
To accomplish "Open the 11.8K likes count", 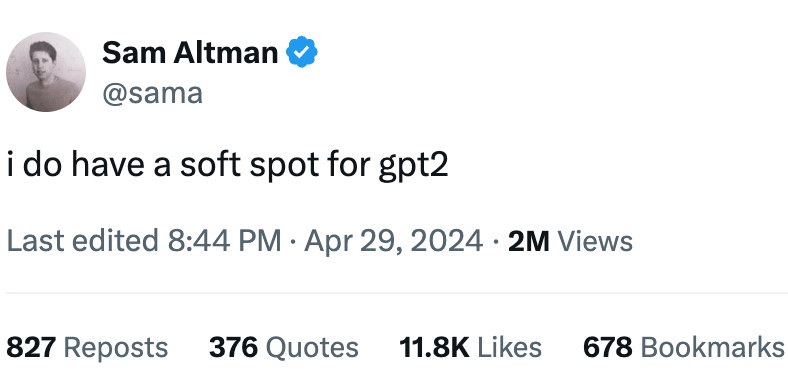I will coord(434,347).
